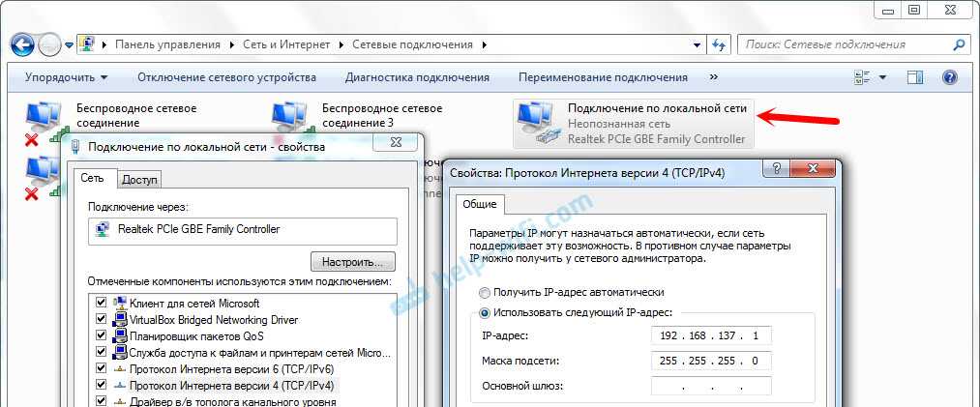The image size is (980, 407).
Task: Click Disable this network device
Action: pyautogui.click(x=226, y=77)
